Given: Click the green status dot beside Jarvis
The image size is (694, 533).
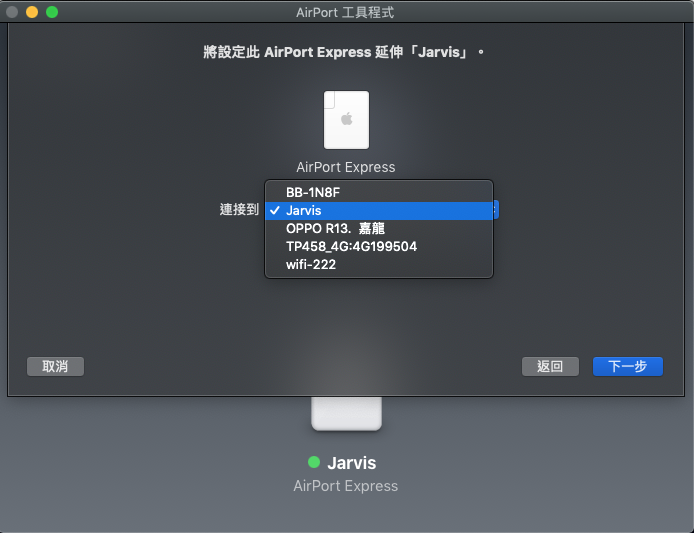Looking at the screenshot, I should click(x=314, y=462).
